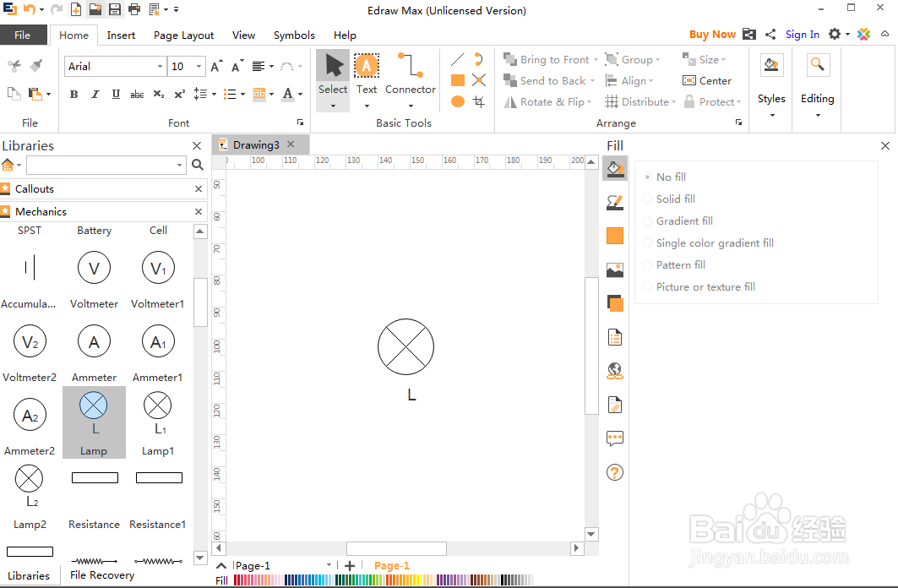Select the Lamp symbol in Mechanics library
This screenshot has width=898, height=588.
[94, 422]
